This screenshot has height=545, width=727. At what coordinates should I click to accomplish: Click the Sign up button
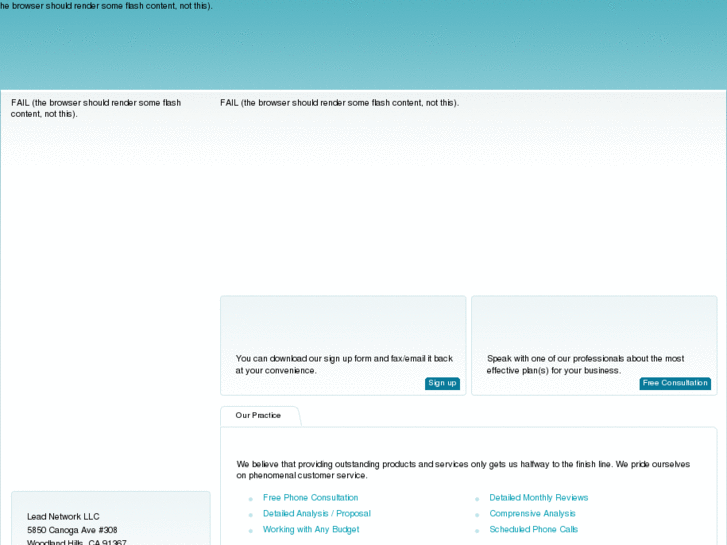(x=442, y=383)
